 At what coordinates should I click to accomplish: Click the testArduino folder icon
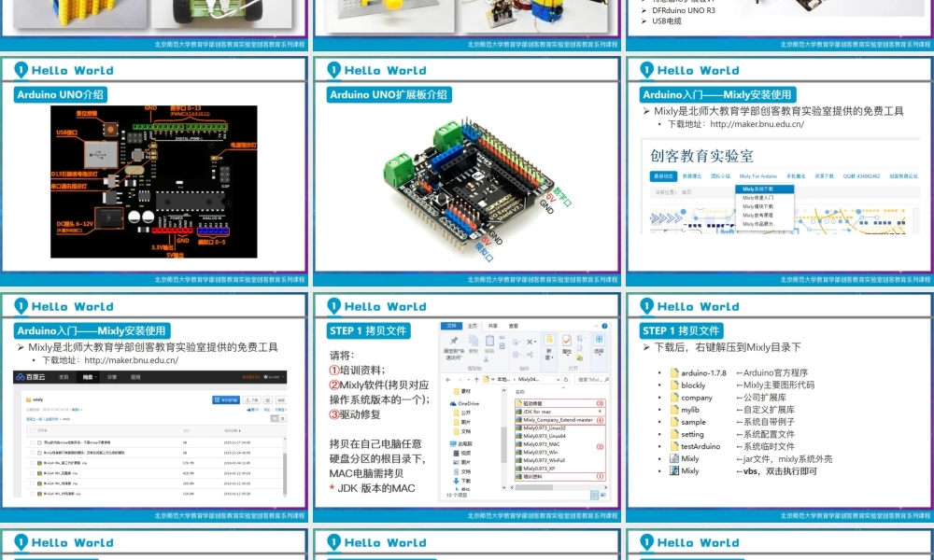pos(674,446)
